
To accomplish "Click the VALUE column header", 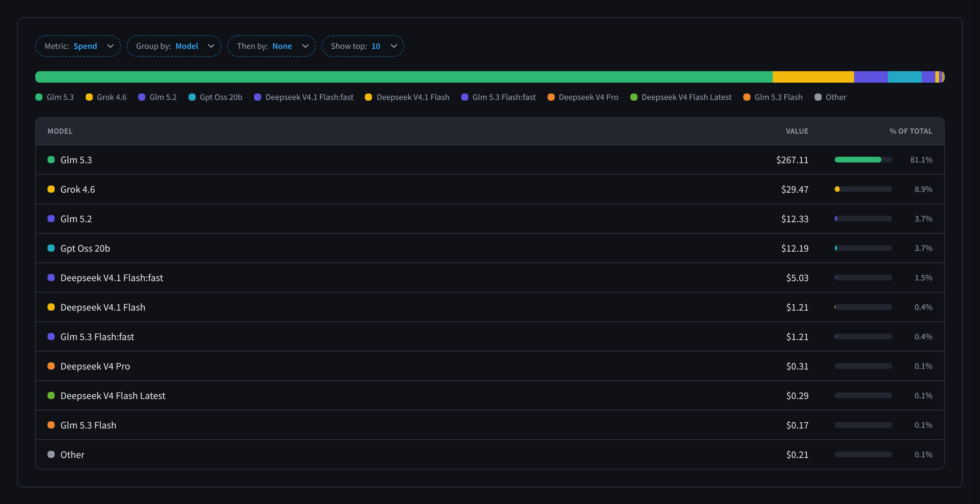I will (x=797, y=131).
